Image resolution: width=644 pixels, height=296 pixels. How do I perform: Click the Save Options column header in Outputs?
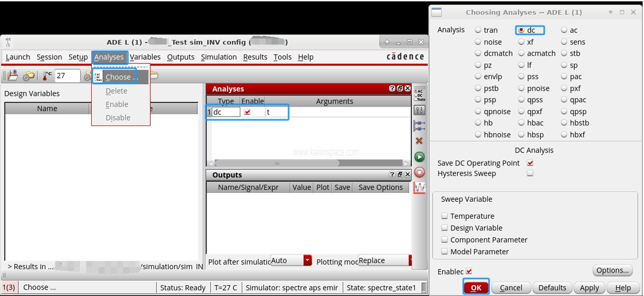(x=380, y=187)
